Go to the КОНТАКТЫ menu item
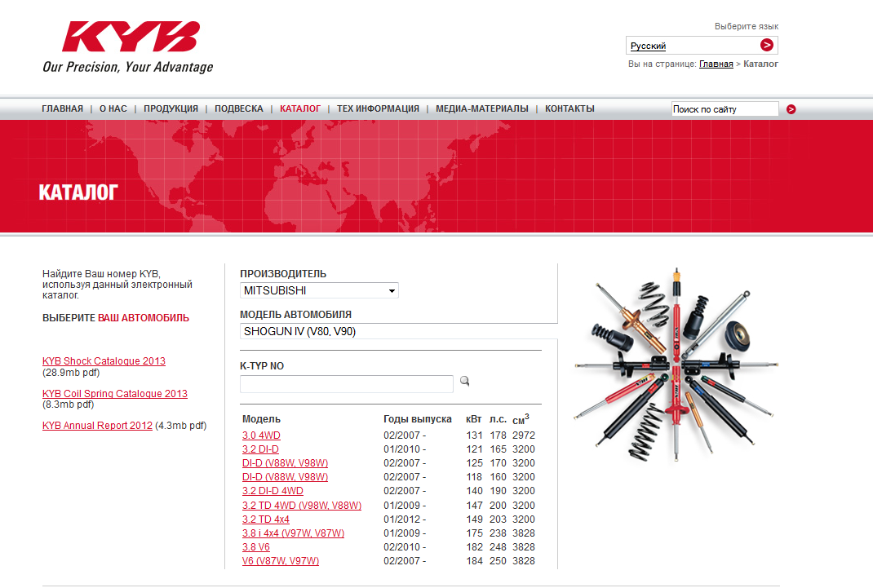Screen dimensions: 873x588 point(569,108)
